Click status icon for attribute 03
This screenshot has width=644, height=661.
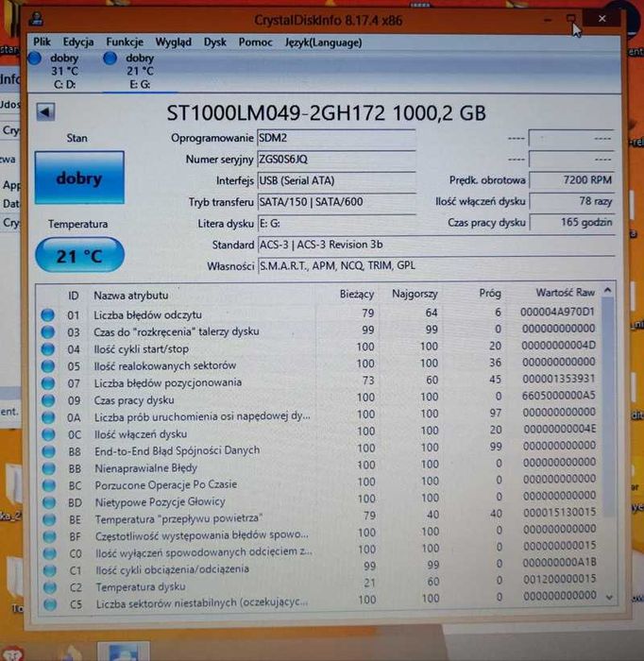47,332
